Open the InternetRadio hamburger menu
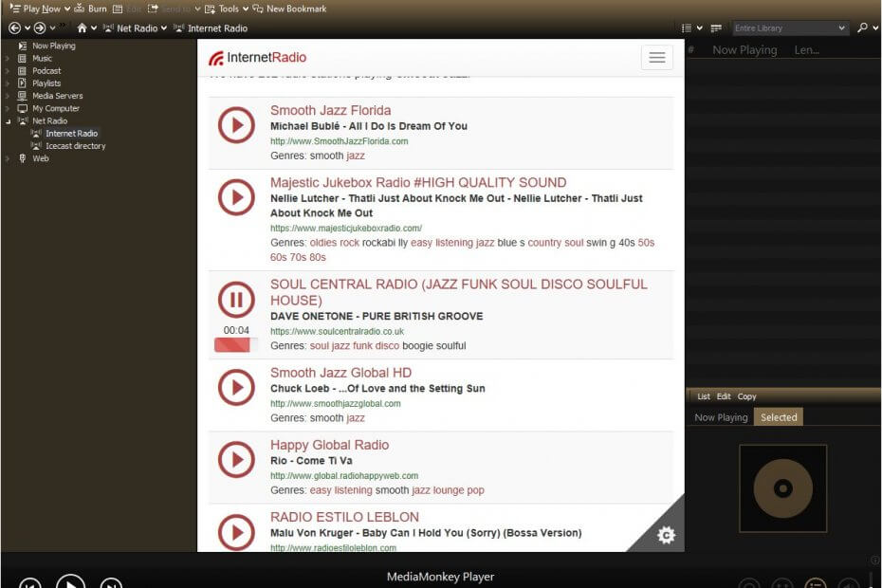882x588 pixels. click(x=657, y=58)
